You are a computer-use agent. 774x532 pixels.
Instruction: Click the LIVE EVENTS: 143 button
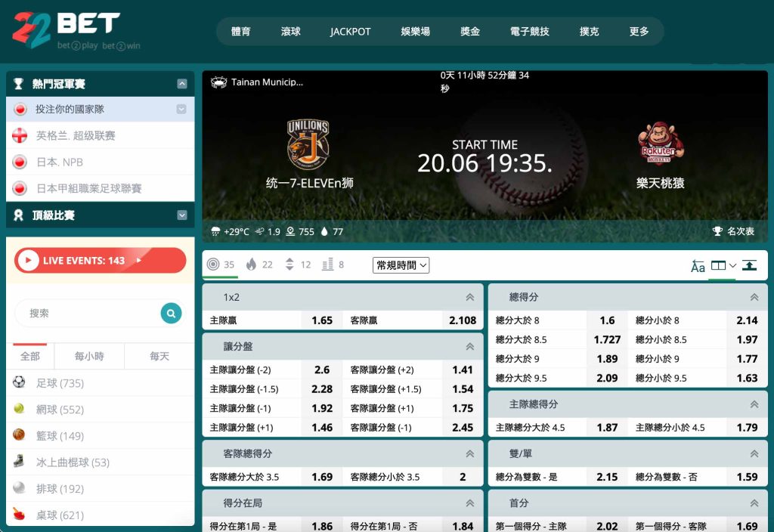[x=101, y=260]
